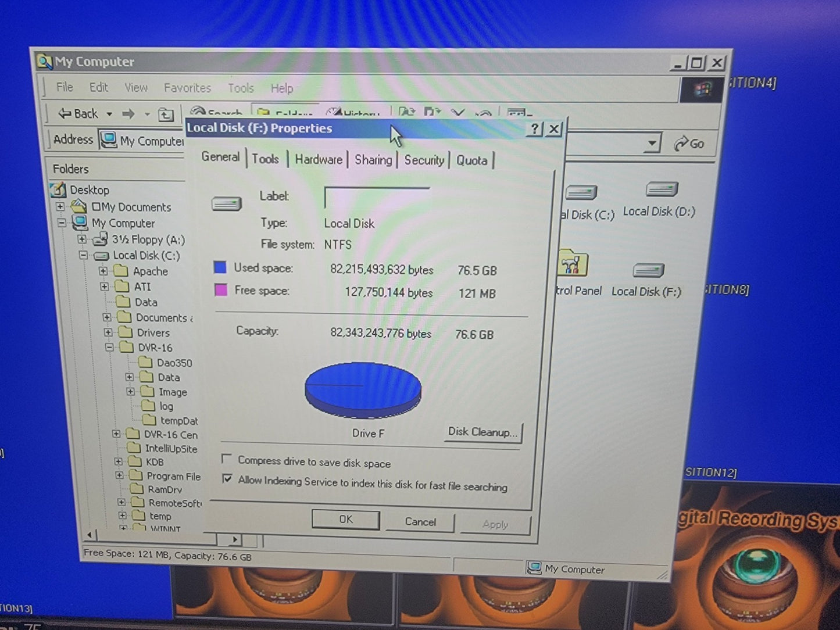Switch to the Tools tab
The image size is (840, 630).
pos(265,159)
